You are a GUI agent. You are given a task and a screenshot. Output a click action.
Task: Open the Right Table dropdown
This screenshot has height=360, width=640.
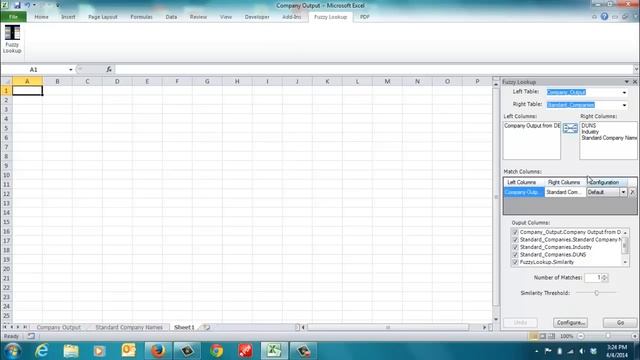624,105
